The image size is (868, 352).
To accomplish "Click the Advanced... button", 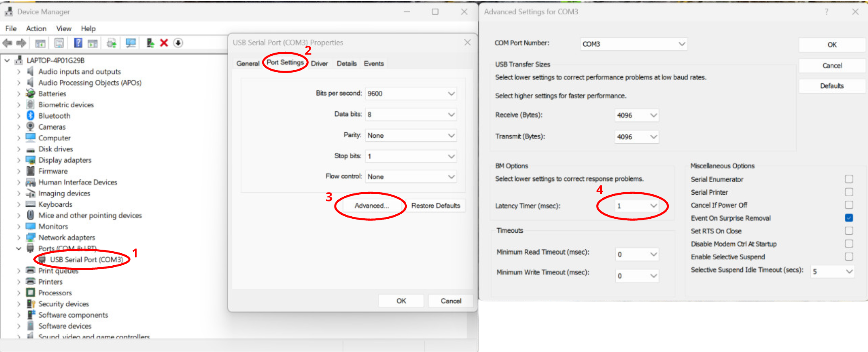I will (371, 206).
